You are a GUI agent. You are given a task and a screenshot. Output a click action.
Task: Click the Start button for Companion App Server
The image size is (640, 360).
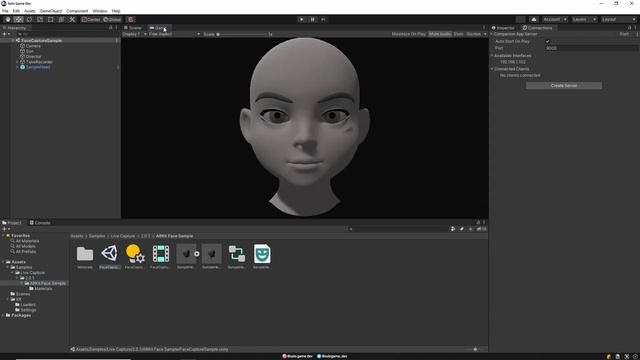pos(624,34)
